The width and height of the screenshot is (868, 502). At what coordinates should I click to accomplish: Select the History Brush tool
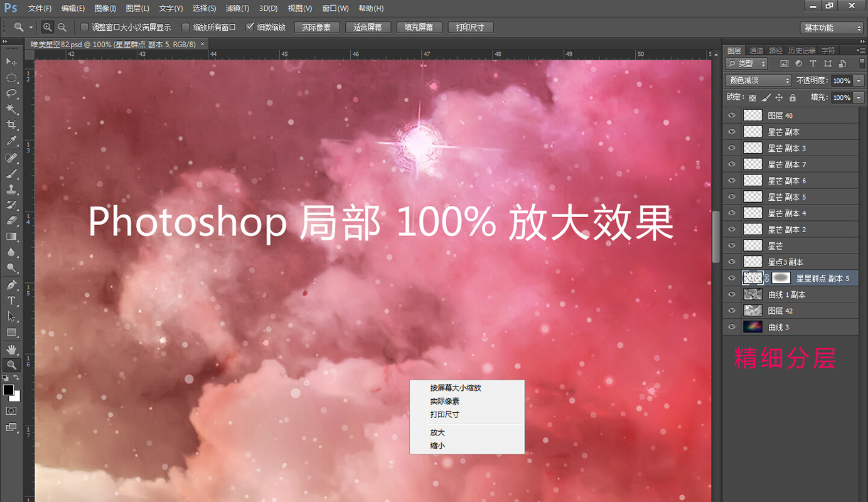point(11,205)
